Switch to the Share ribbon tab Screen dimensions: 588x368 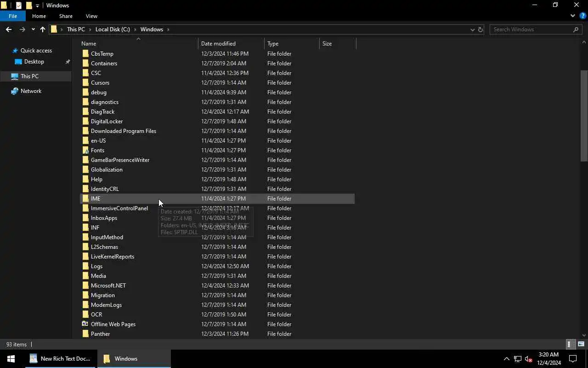point(66,16)
